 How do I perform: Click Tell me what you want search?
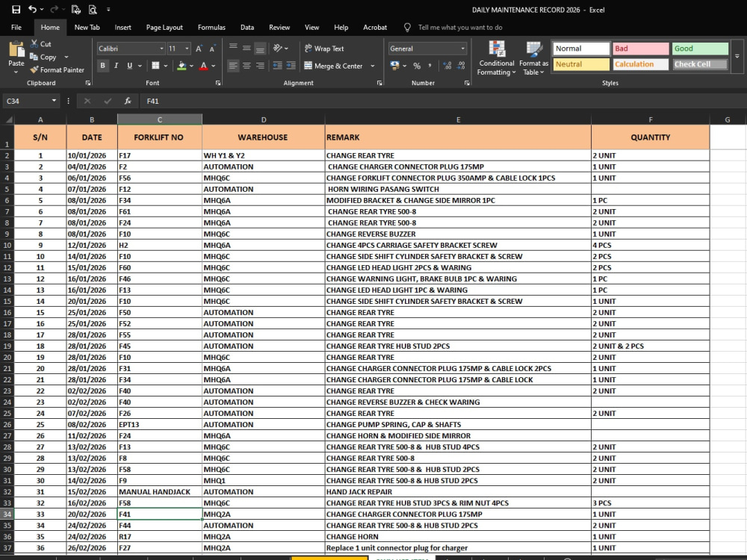coord(459,28)
